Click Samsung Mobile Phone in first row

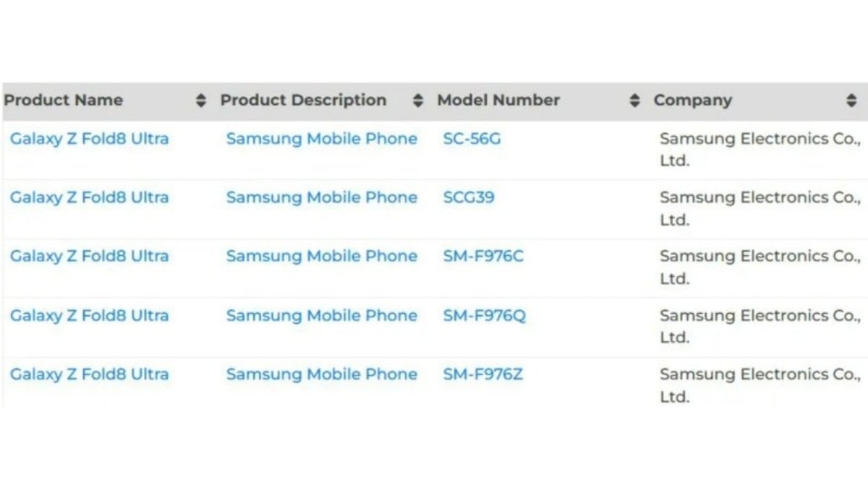[x=322, y=139]
